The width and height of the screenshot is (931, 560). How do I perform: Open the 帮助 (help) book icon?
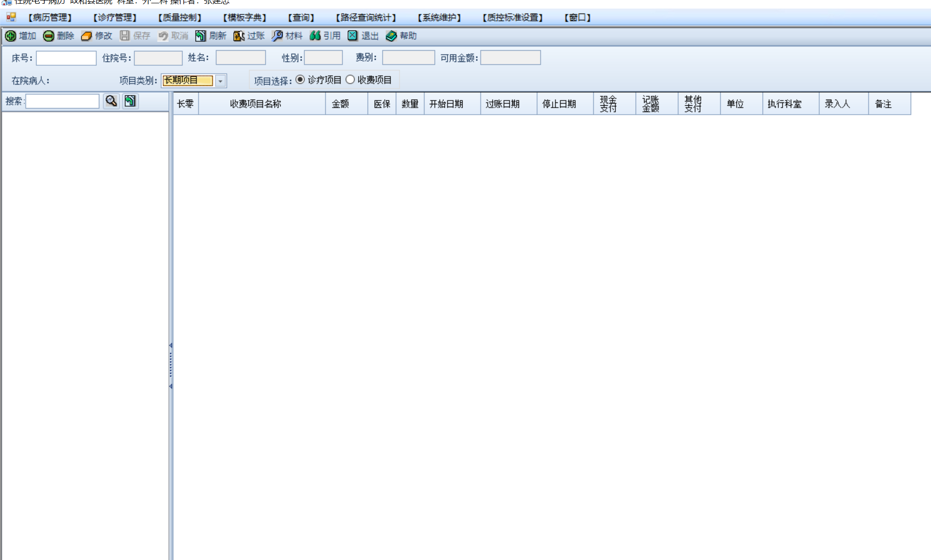pyautogui.click(x=391, y=36)
